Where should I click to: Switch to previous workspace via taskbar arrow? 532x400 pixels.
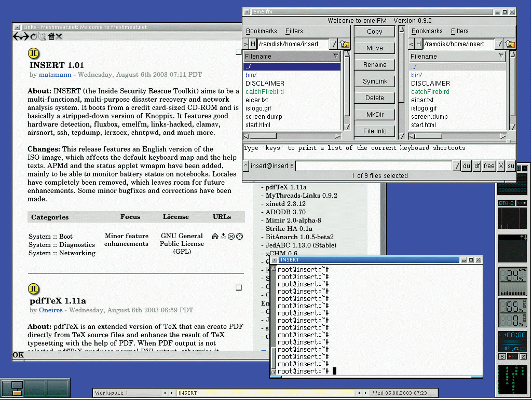click(165, 393)
